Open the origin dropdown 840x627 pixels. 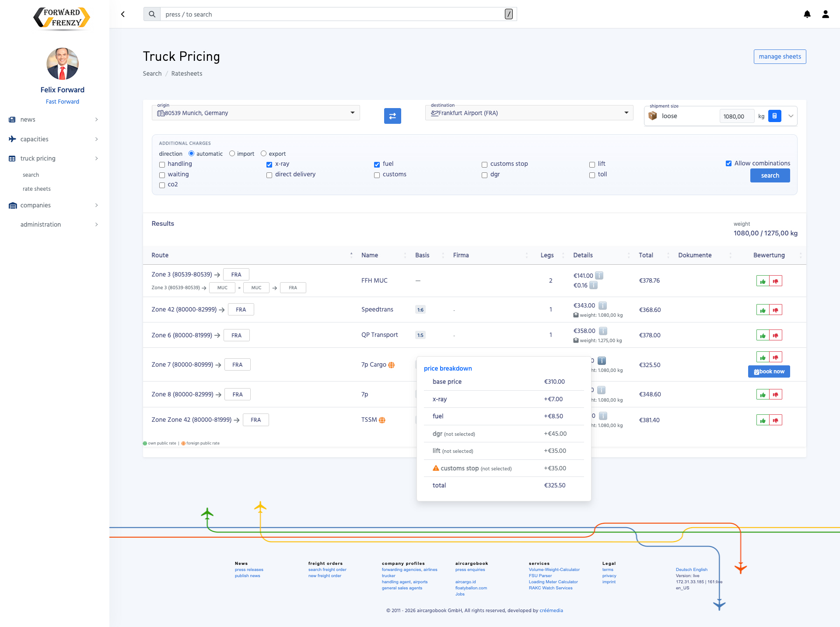point(352,113)
